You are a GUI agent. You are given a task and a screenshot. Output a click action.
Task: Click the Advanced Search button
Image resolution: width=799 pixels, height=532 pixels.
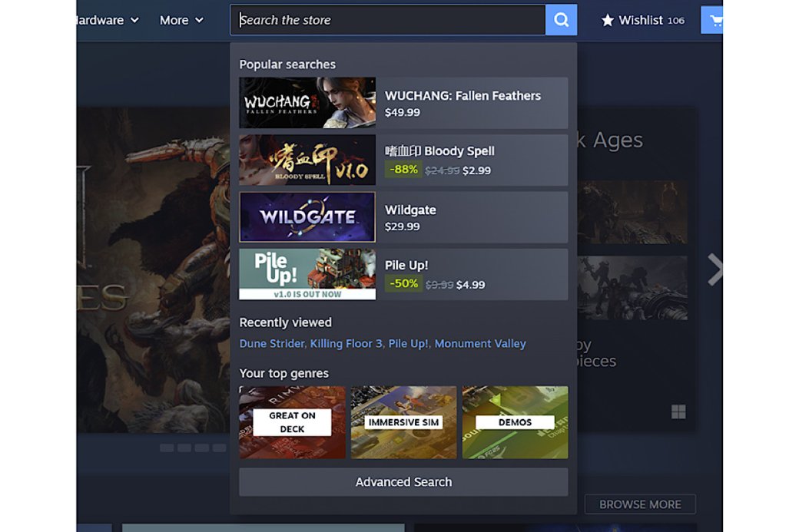pos(403,482)
